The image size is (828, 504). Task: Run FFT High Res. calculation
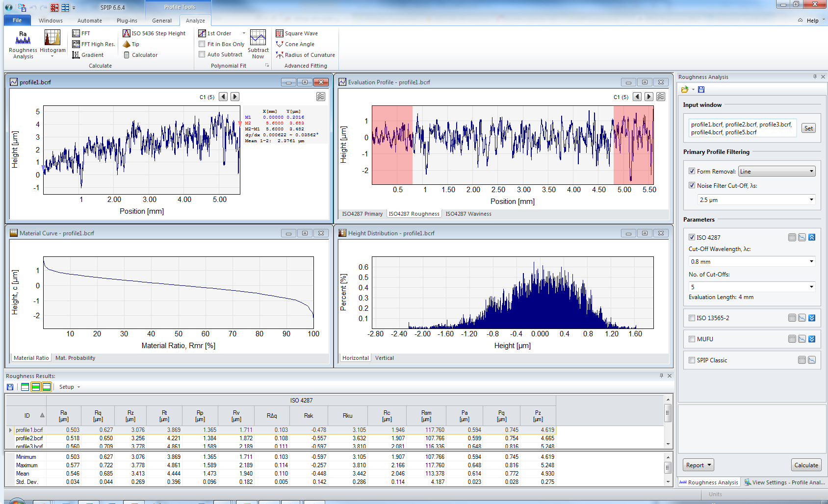94,44
